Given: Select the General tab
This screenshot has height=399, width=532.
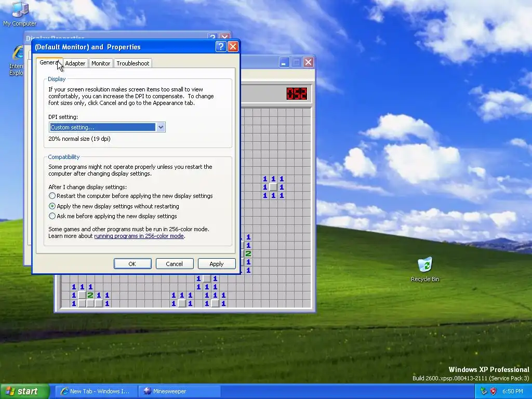Looking at the screenshot, I should (49, 62).
